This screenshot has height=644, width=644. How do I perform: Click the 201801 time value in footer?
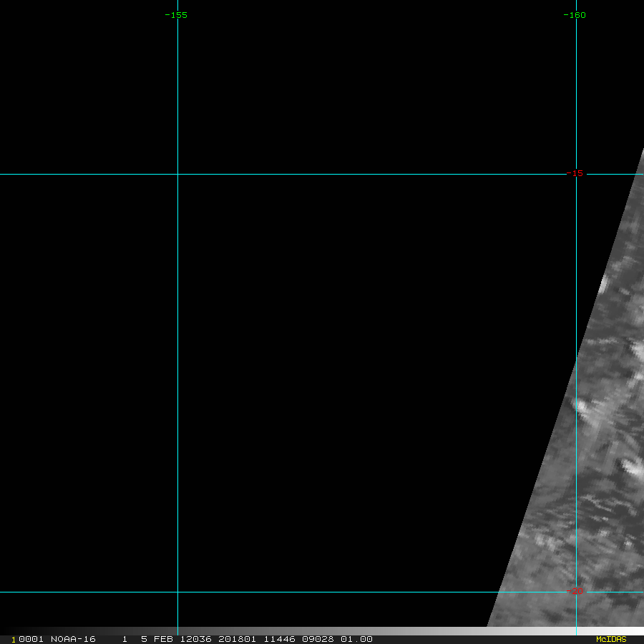coord(237,639)
